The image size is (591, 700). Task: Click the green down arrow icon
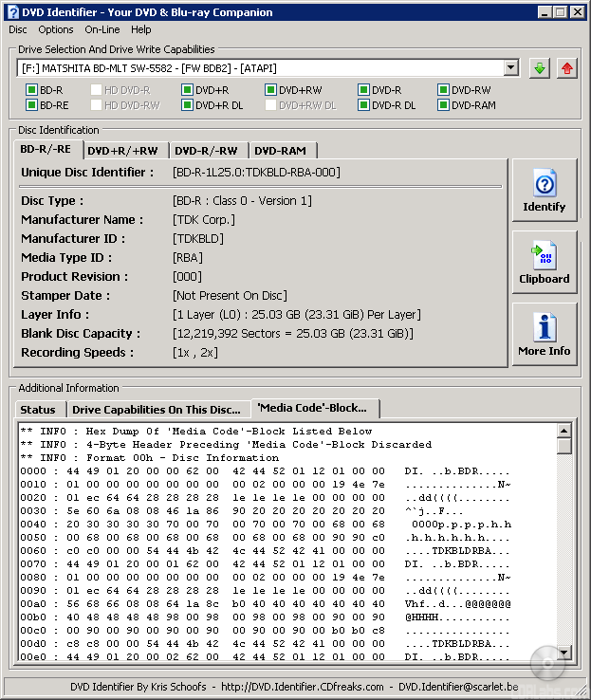[x=539, y=68]
